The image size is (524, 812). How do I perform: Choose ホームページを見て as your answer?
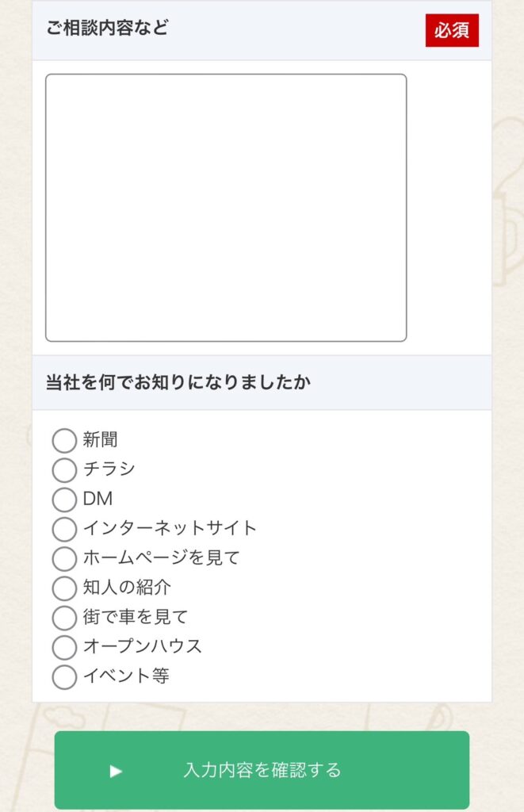pyautogui.click(x=63, y=559)
